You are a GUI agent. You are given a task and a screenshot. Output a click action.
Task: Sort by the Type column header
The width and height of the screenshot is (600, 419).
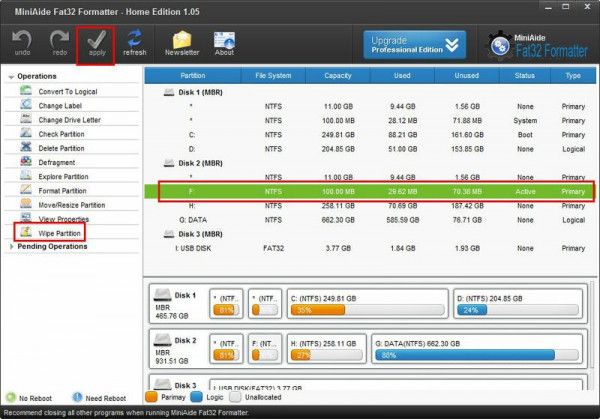pos(573,75)
